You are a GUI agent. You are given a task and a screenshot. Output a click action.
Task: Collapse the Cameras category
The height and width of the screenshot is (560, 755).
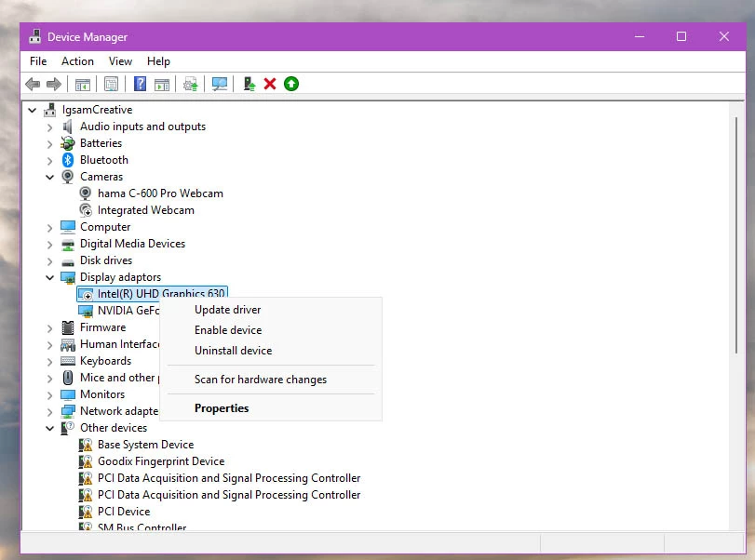point(49,177)
